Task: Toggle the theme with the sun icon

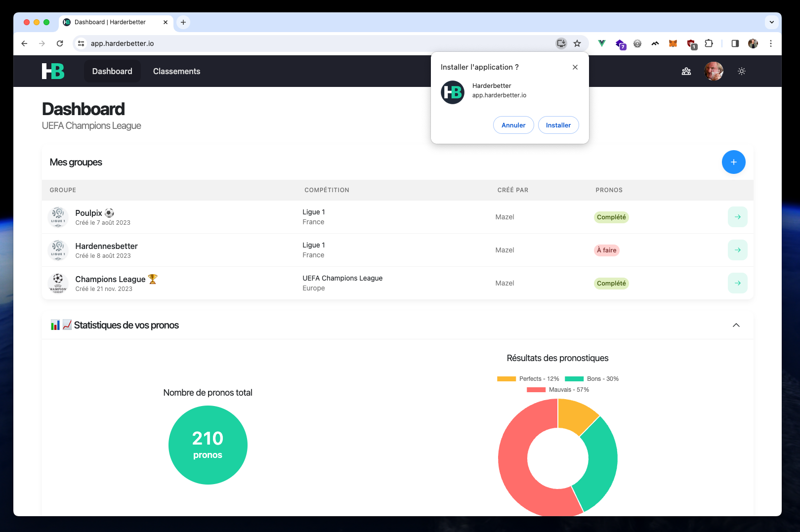Action: click(x=741, y=71)
